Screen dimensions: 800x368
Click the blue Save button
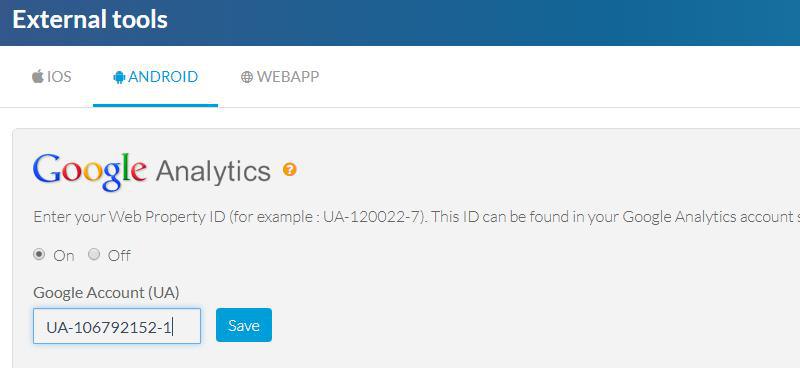tap(244, 325)
